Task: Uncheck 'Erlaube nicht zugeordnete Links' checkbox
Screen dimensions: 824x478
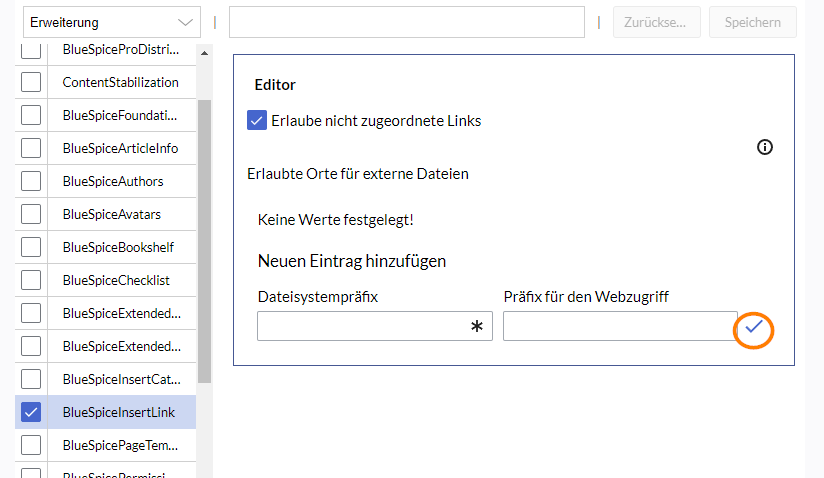Action: coord(257,121)
